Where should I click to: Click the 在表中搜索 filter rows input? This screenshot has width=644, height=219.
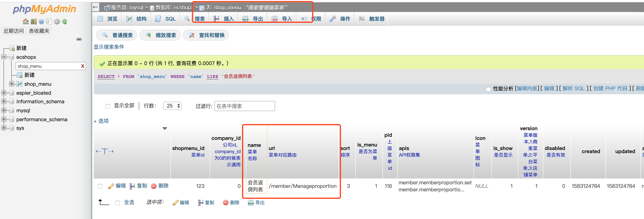pos(244,106)
